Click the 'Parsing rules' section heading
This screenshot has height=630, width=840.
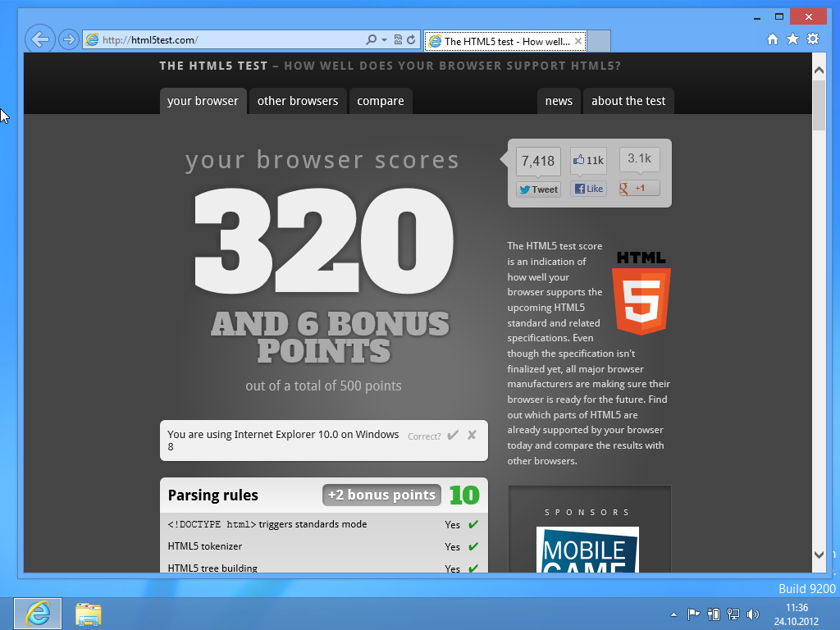point(212,495)
